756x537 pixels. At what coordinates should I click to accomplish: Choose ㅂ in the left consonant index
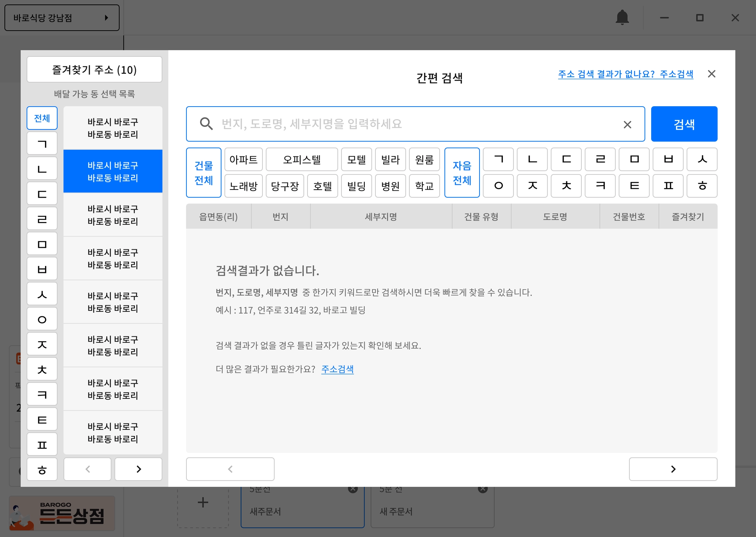coord(42,269)
